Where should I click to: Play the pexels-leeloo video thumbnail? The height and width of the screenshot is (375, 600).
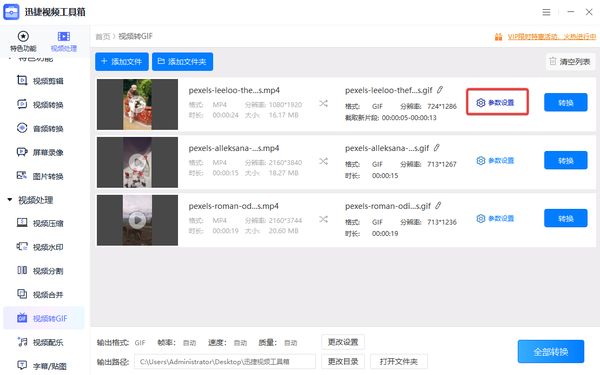click(137, 104)
